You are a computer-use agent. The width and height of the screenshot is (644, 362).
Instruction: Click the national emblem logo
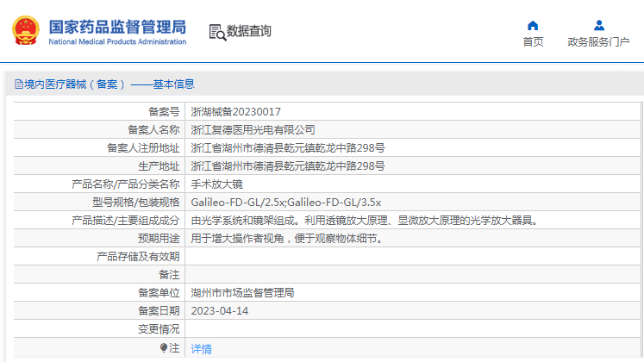tap(26, 30)
